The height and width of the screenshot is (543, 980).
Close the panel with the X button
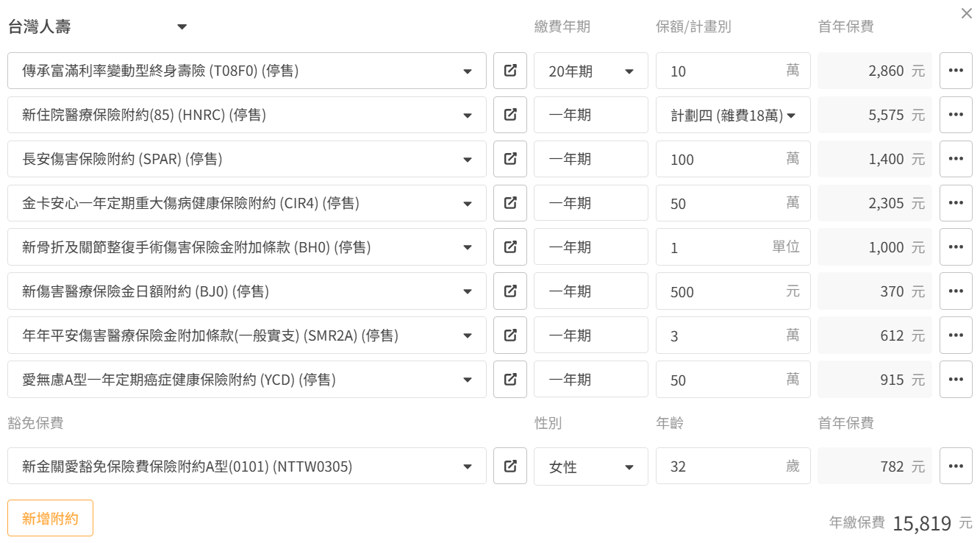click(x=966, y=13)
